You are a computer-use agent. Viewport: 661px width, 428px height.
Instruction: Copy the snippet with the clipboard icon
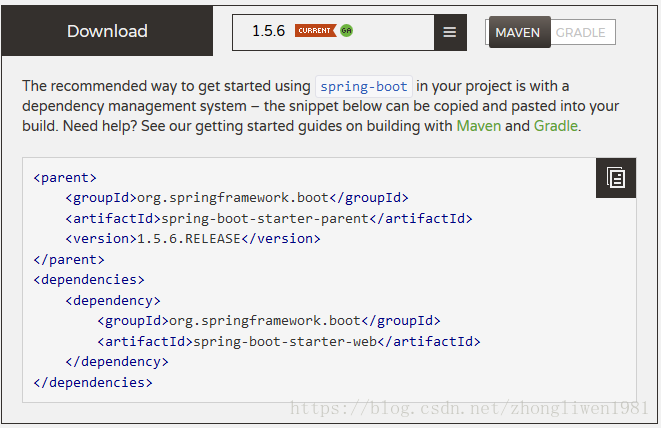tap(616, 178)
